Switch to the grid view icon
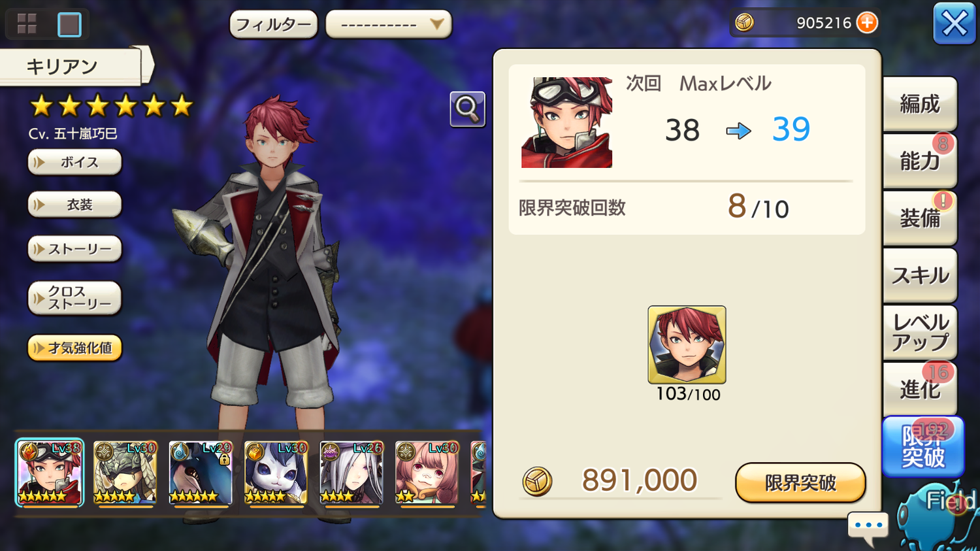The image size is (980, 551). pos(27,24)
